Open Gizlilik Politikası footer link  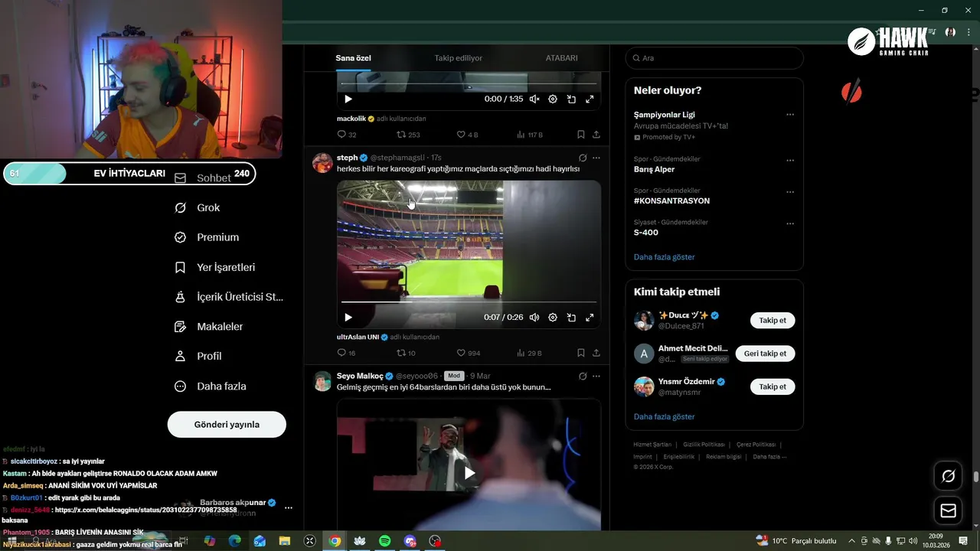pyautogui.click(x=704, y=445)
